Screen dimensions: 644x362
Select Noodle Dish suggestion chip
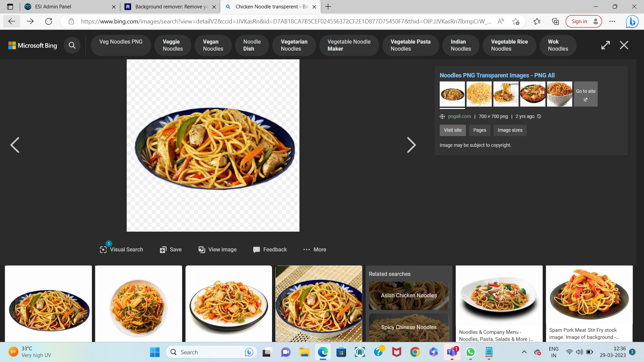point(252,45)
